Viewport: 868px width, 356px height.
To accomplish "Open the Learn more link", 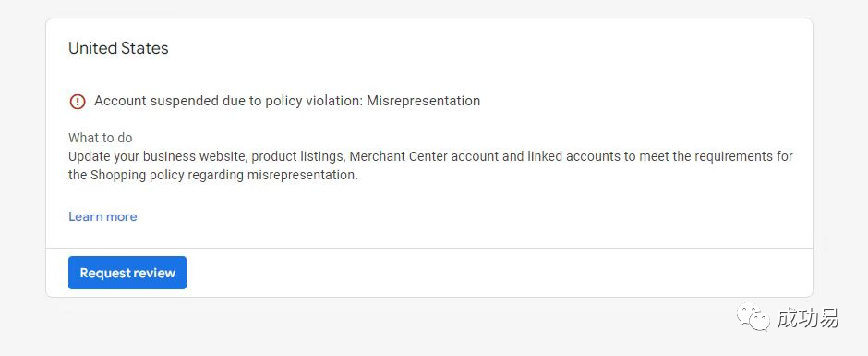I will click(103, 216).
